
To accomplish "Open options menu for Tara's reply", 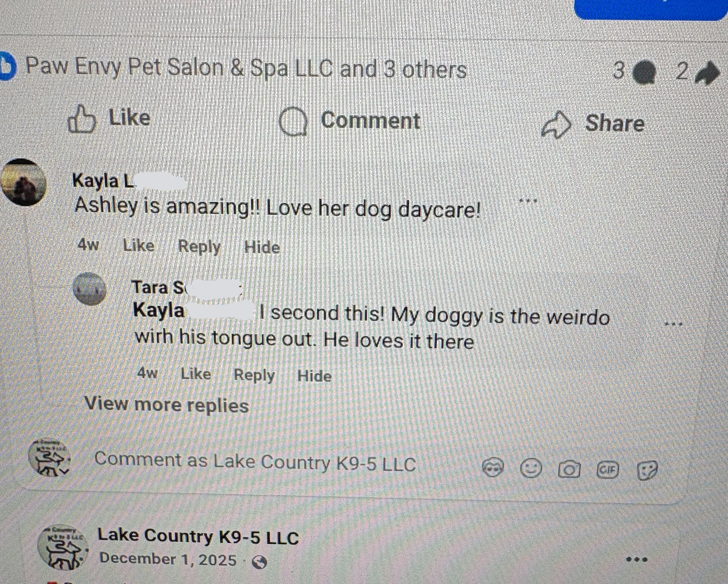I will (674, 324).
